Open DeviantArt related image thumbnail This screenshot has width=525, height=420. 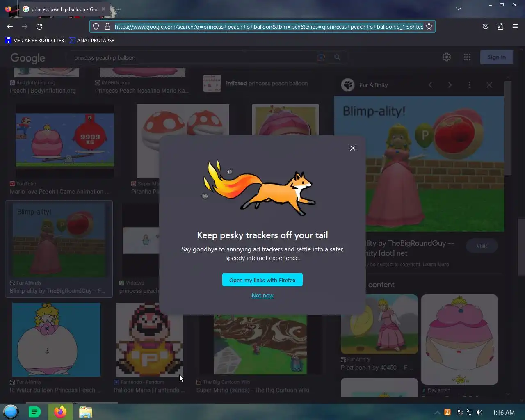point(459,340)
